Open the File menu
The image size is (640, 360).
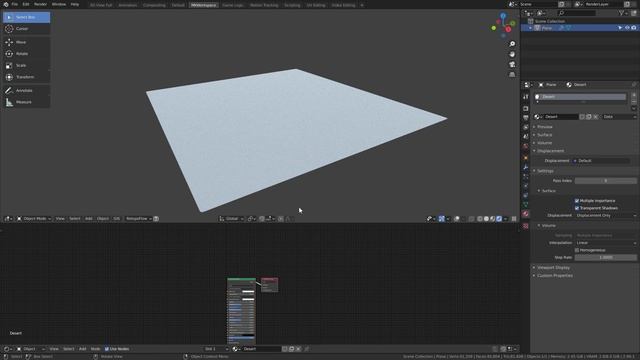tap(15, 4)
